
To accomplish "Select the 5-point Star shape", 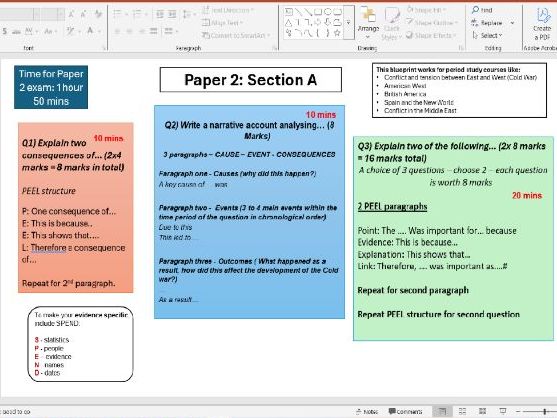I will (x=337, y=33).
